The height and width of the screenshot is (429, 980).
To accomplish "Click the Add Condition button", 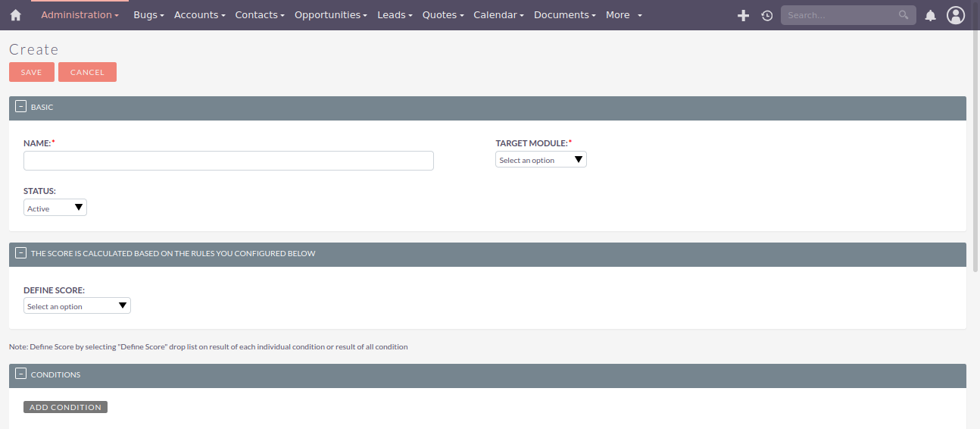I will pyautogui.click(x=65, y=407).
